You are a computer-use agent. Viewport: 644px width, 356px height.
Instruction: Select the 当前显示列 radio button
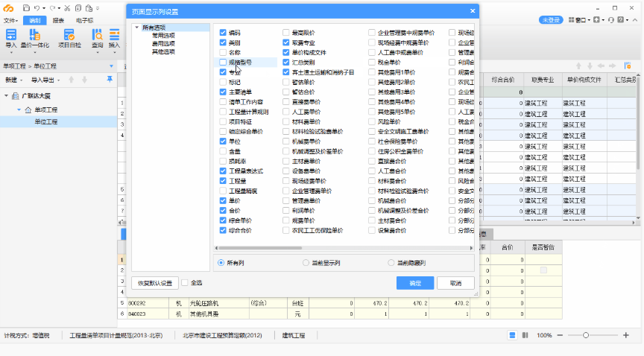[306, 263]
